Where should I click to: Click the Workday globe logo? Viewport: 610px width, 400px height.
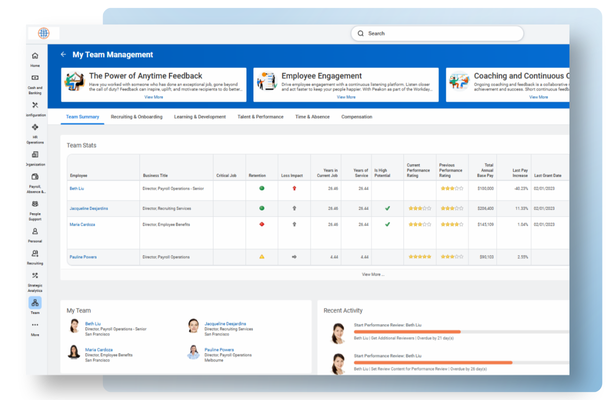44,33
